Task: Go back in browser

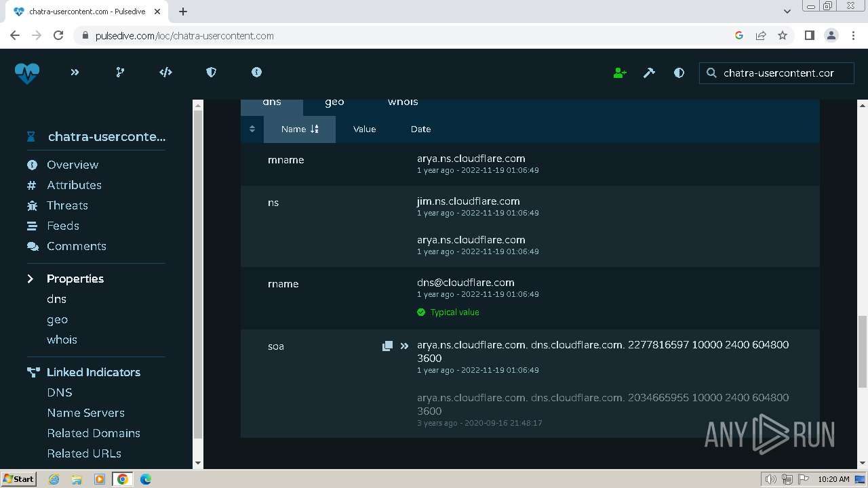Action: (15, 35)
